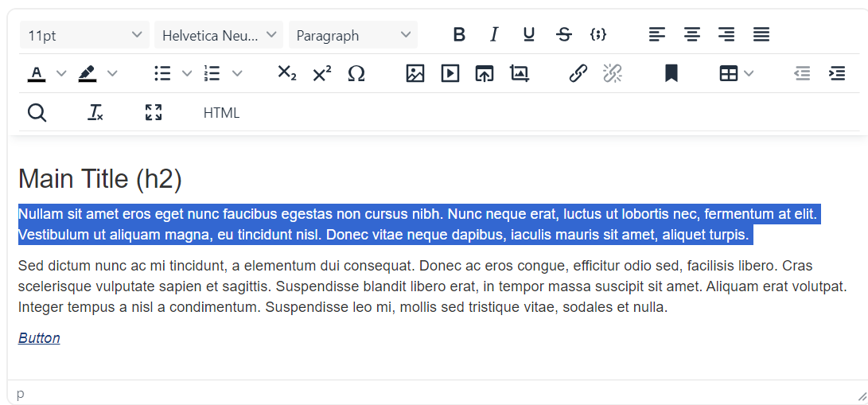868x405 pixels.
Task: Open text color dropdown arrow
Action: tap(61, 73)
